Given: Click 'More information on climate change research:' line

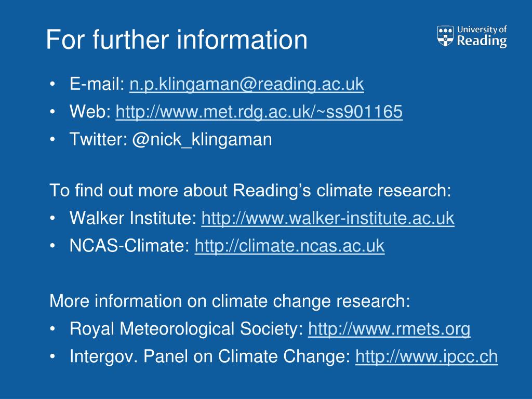Looking at the screenshot, I should pos(230,301).
